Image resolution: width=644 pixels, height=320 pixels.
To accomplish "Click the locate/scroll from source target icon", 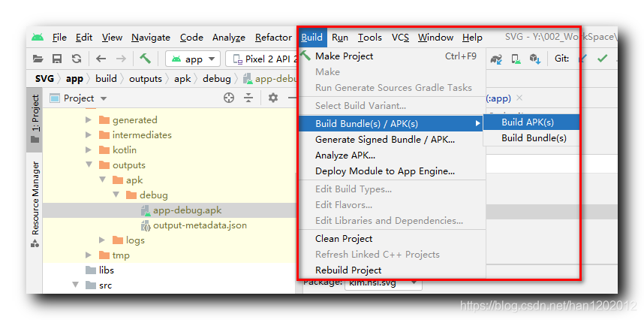I will [x=229, y=98].
